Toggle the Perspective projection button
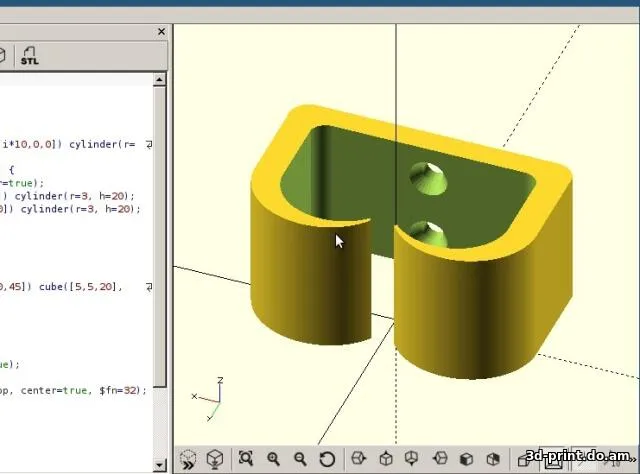Screen dimensions: 640x474 pos(524,459)
